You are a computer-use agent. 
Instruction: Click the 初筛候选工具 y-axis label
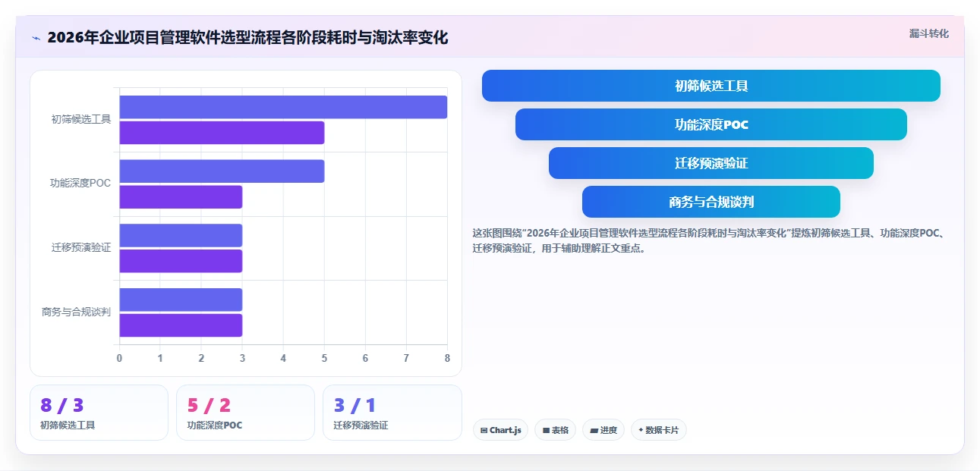[x=81, y=119]
